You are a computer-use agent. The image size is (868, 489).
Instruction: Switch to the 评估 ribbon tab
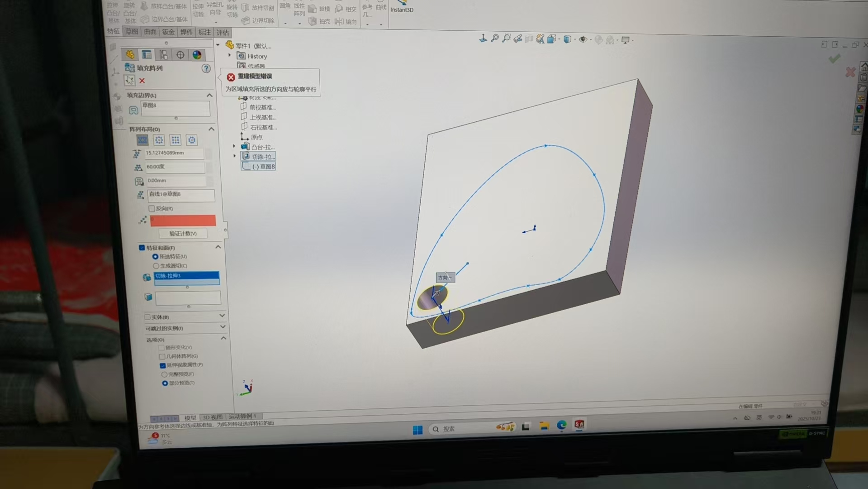[222, 33]
